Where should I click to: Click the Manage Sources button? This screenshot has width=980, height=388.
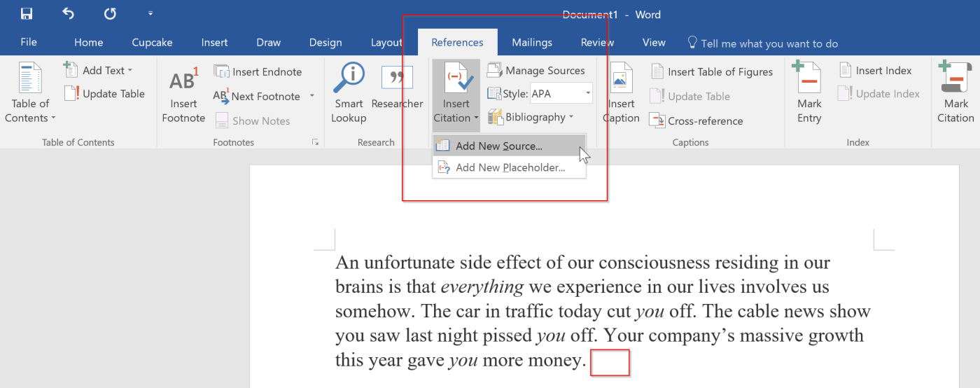tap(536, 70)
